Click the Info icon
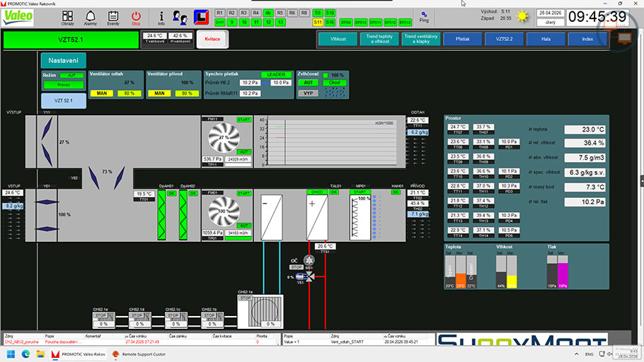Screen dimensions: 644x362 tap(161, 16)
